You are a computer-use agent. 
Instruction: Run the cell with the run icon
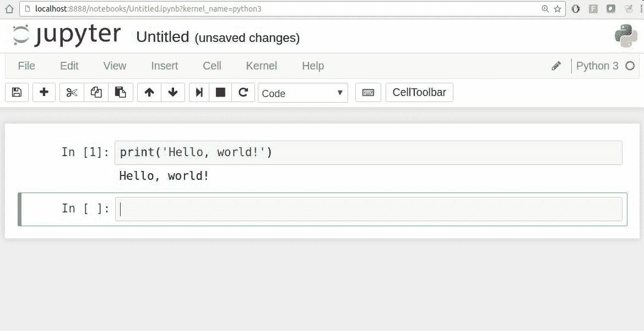199,92
